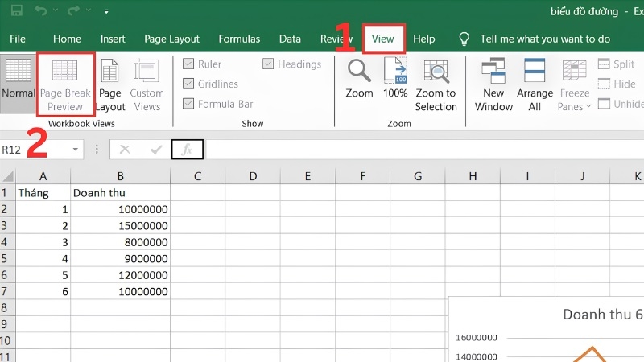644x362 pixels.
Task: Select row 1 header
Action: [x=7, y=192]
